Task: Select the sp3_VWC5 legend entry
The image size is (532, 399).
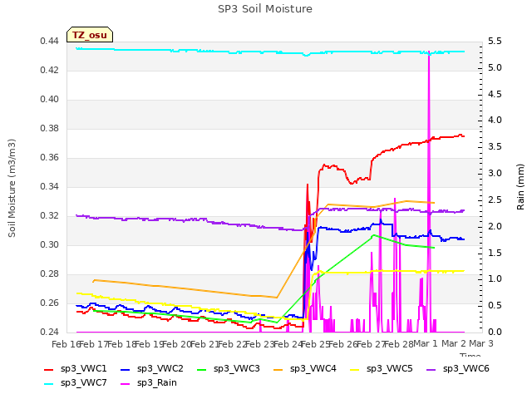Action: point(382,369)
